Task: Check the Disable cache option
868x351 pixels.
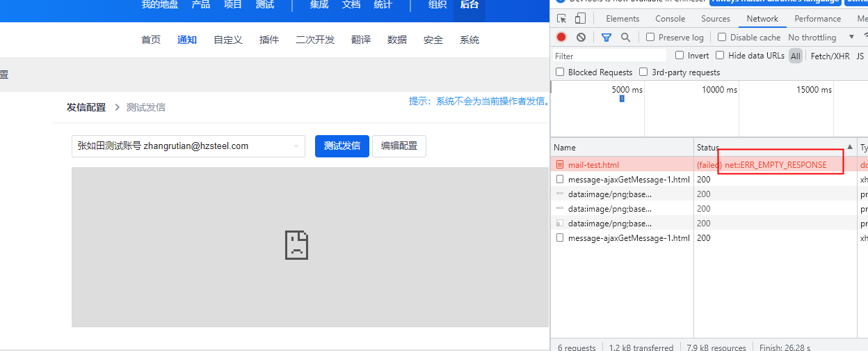Action: pos(722,37)
